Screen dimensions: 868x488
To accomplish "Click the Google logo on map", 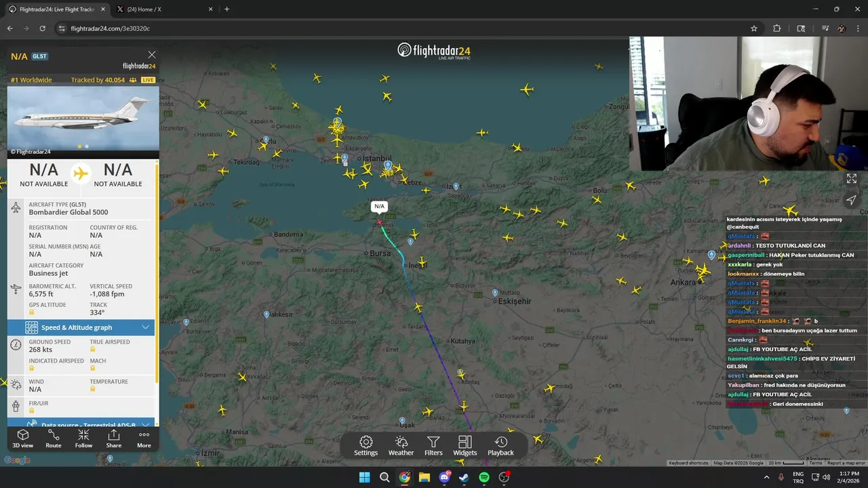I will pos(17,460).
